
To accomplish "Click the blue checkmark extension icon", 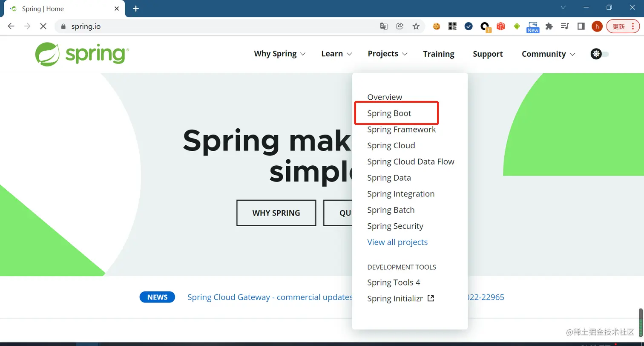I will 469,26.
